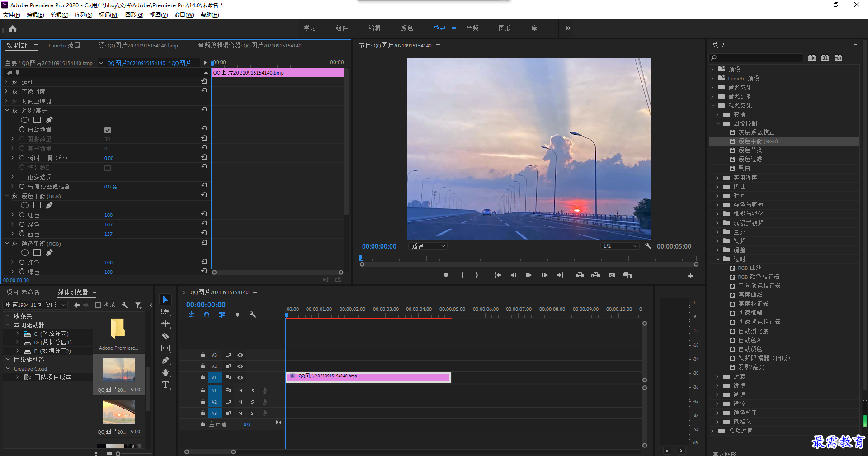
Task: Go to Out point in program monitor
Action: pyautogui.click(x=560, y=275)
